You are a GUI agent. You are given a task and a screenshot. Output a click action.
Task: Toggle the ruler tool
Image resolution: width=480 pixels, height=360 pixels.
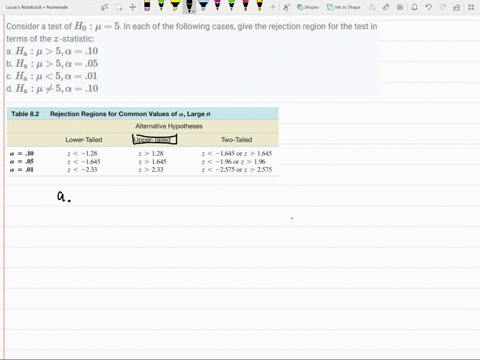pyautogui.click(x=386, y=7)
